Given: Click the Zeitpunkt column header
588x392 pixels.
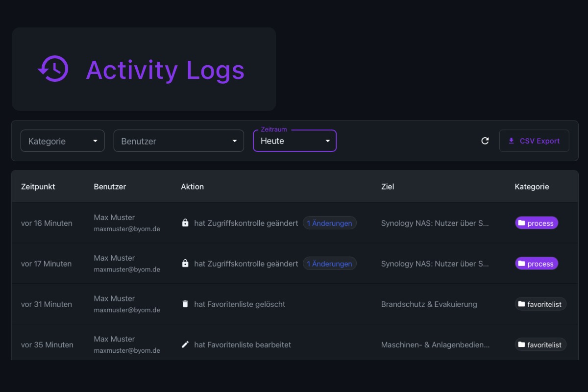Looking at the screenshot, I should click(x=38, y=187).
